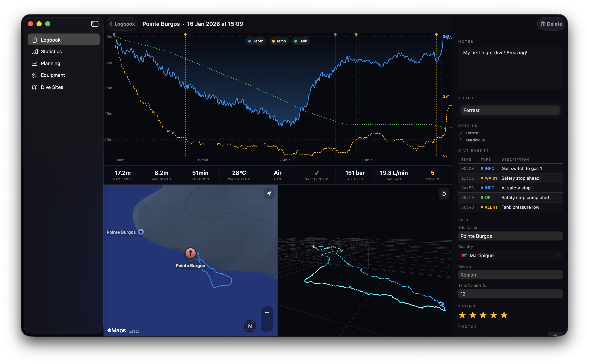Hide the Temp line via the legend
The height and width of the screenshot is (364, 589).
point(279,41)
